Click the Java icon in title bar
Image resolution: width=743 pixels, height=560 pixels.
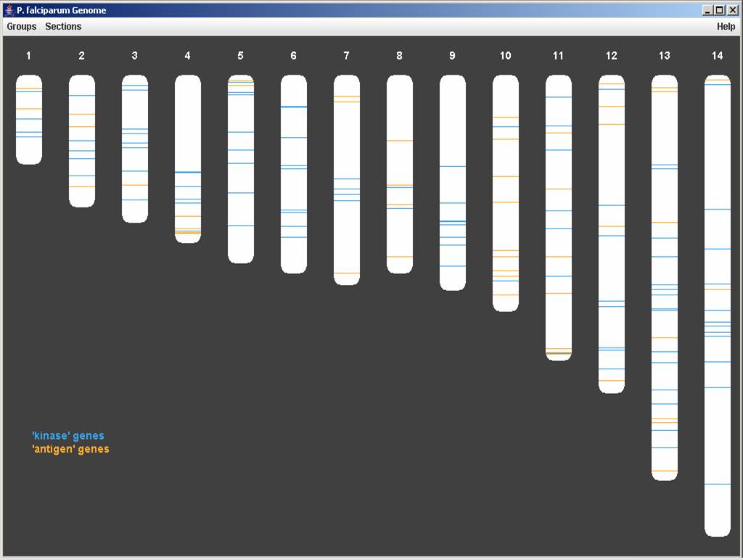tap(9, 10)
